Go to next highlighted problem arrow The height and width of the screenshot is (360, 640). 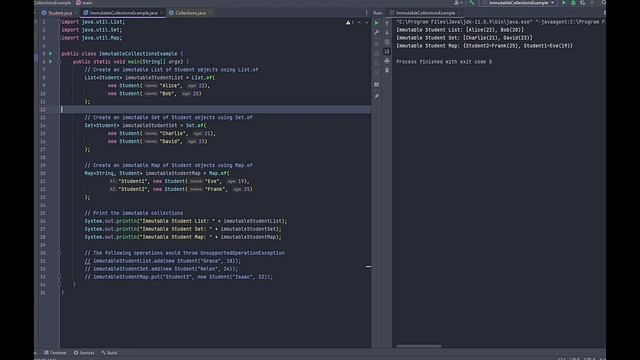pyautogui.click(x=366, y=22)
